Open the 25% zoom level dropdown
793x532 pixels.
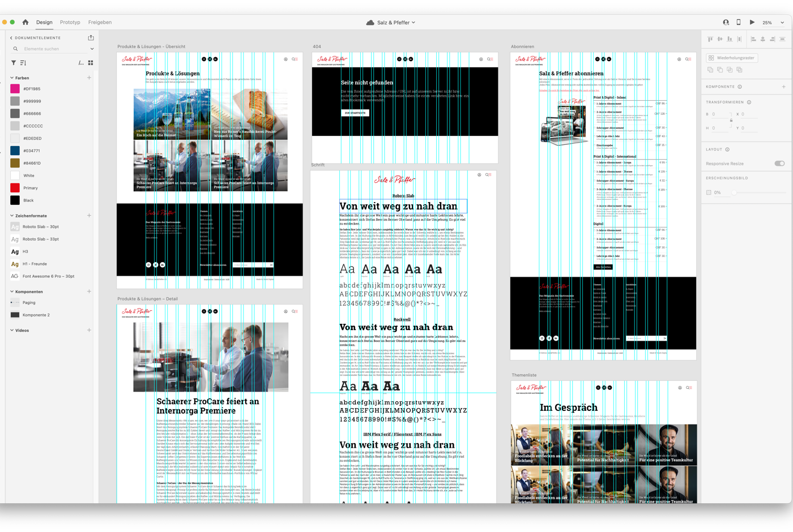coord(773,23)
